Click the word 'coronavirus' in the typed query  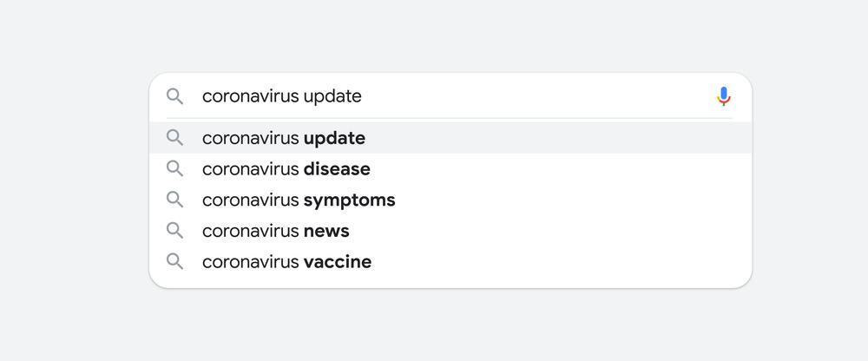coord(252,96)
